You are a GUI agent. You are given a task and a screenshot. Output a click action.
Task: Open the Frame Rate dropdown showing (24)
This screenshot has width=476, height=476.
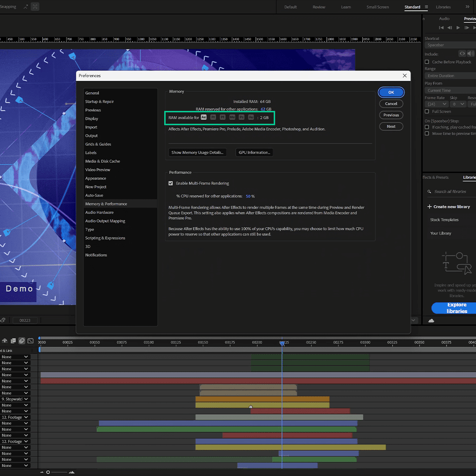(x=436, y=104)
